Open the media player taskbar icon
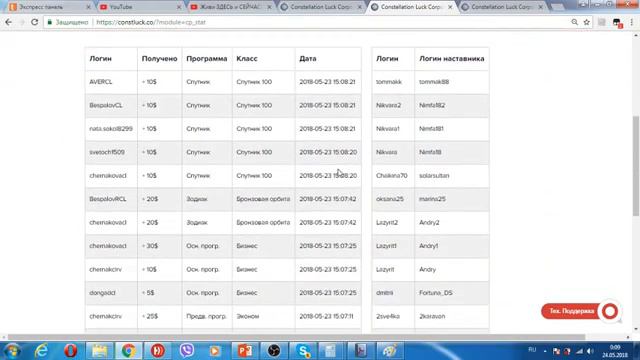 coord(215,351)
